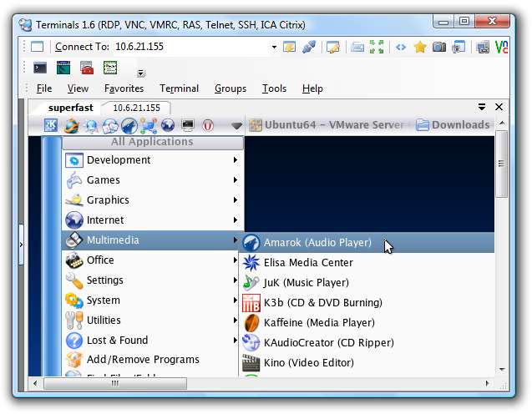Image resolution: width=532 pixels, height=414 pixels.
Task: Expand the Lost & Found submenu
Action: [x=151, y=340]
